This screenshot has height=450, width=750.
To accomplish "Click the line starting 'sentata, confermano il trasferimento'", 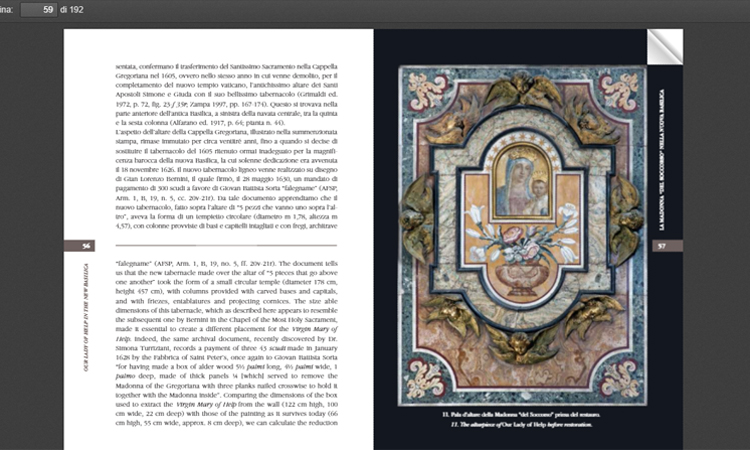I will (226, 66).
